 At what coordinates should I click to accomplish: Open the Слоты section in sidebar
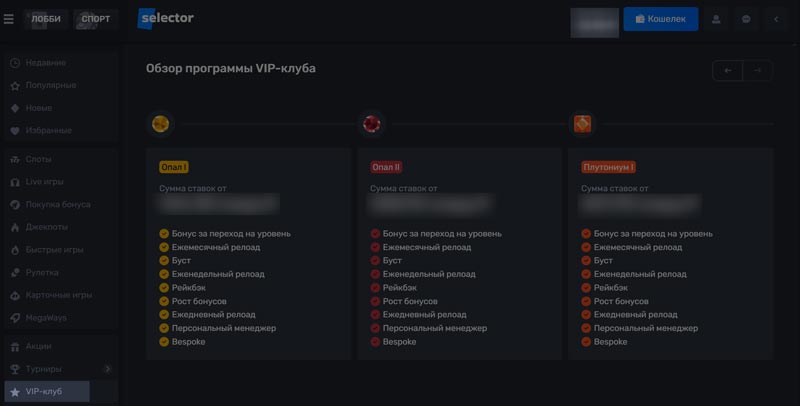pyautogui.click(x=39, y=159)
